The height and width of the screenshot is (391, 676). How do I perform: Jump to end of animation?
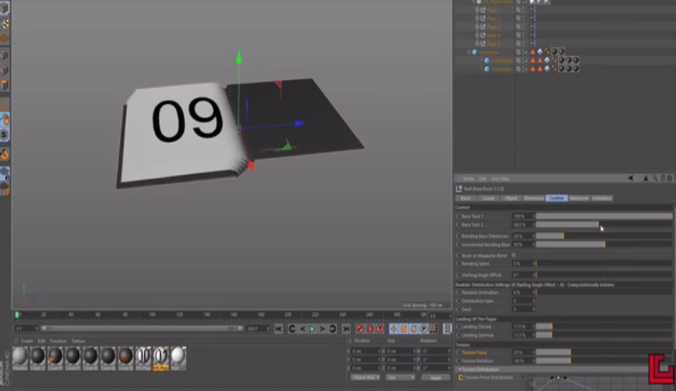(x=346, y=329)
